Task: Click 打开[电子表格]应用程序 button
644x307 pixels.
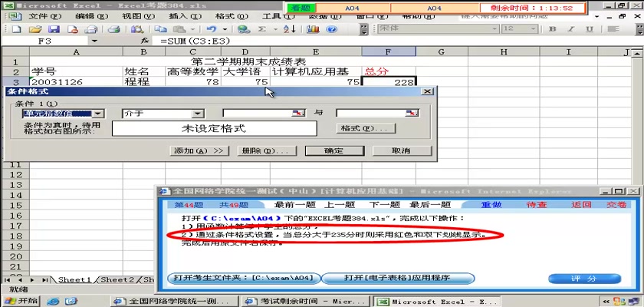Action: tap(398, 279)
